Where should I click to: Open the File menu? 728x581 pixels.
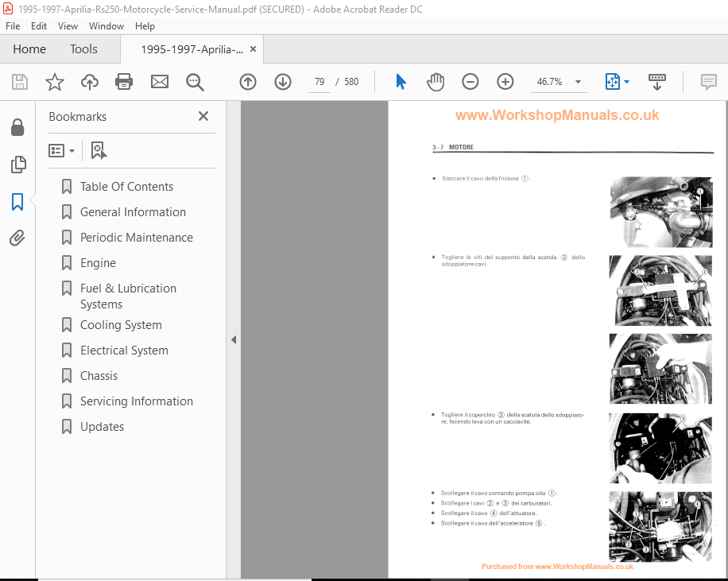[13, 26]
